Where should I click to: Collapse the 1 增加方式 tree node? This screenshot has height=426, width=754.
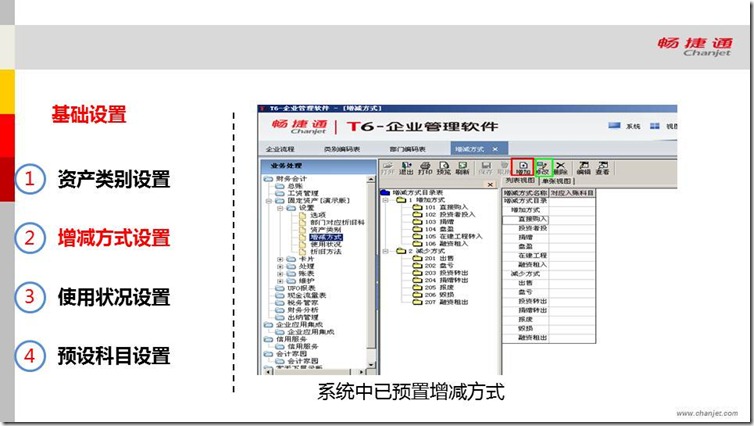point(386,200)
